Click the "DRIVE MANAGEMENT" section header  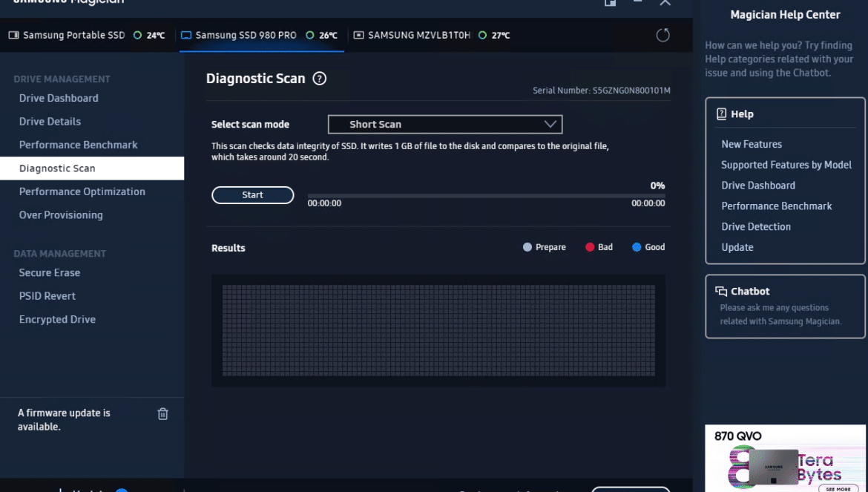pos(62,79)
